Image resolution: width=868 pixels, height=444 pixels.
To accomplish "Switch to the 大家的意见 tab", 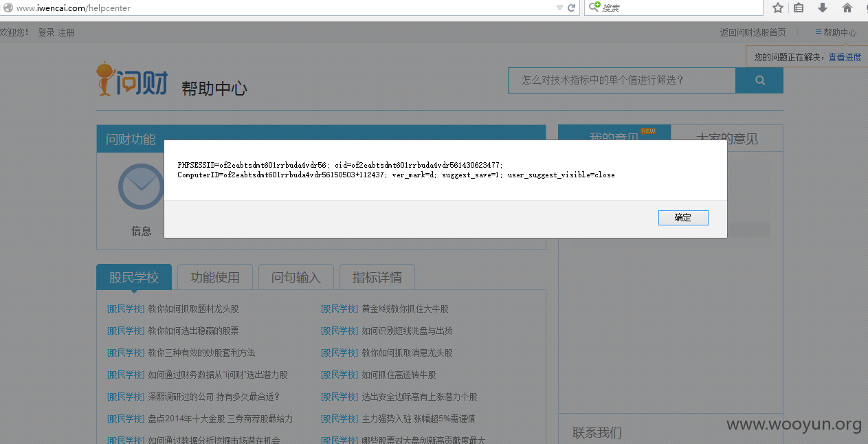I will pos(726,138).
